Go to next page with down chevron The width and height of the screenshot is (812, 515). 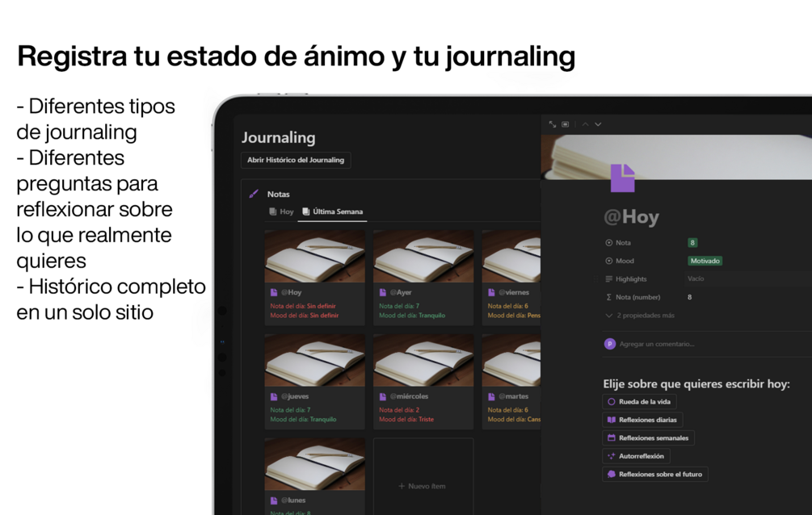tap(598, 124)
